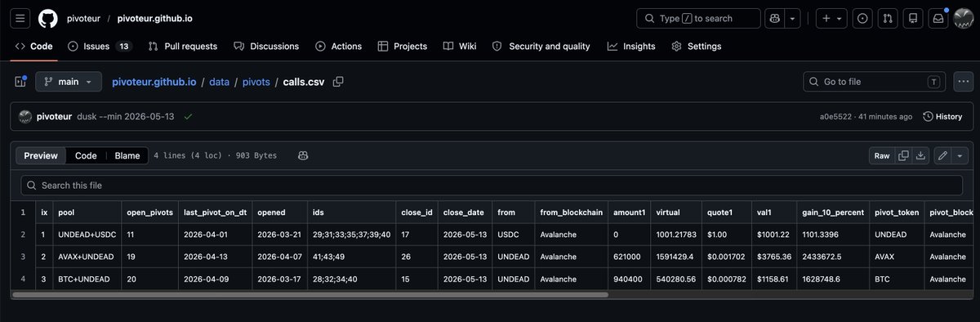The width and height of the screenshot is (980, 322).
Task: Open Security and quality tab
Action: point(541,47)
